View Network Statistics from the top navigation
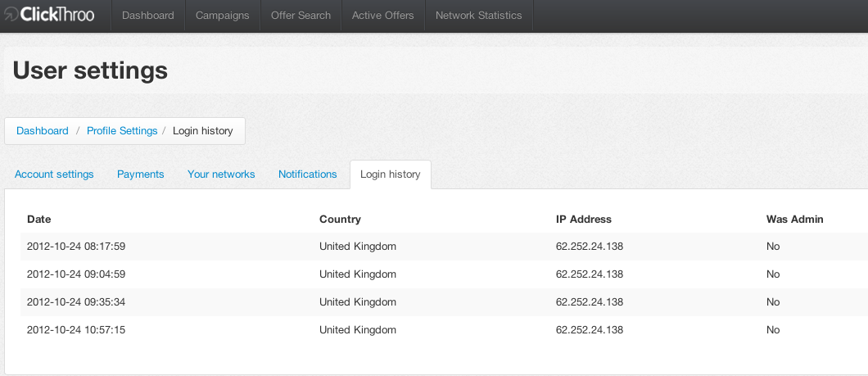 pyautogui.click(x=479, y=16)
